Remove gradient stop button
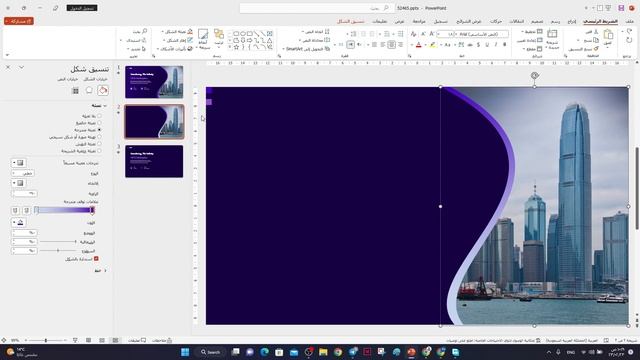640x360 pixels. click(x=16, y=210)
